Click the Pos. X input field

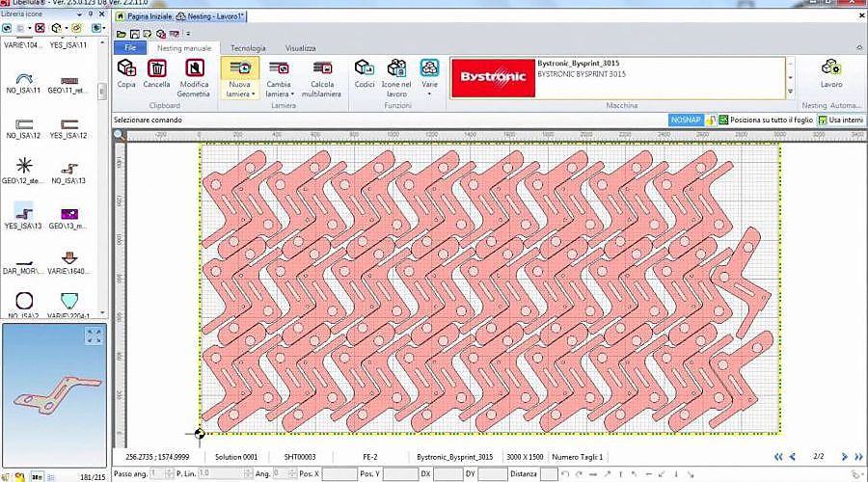[x=339, y=474]
